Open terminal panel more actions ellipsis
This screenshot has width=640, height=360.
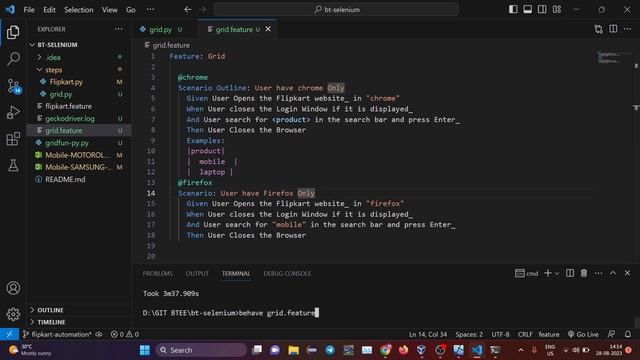(x=598, y=273)
